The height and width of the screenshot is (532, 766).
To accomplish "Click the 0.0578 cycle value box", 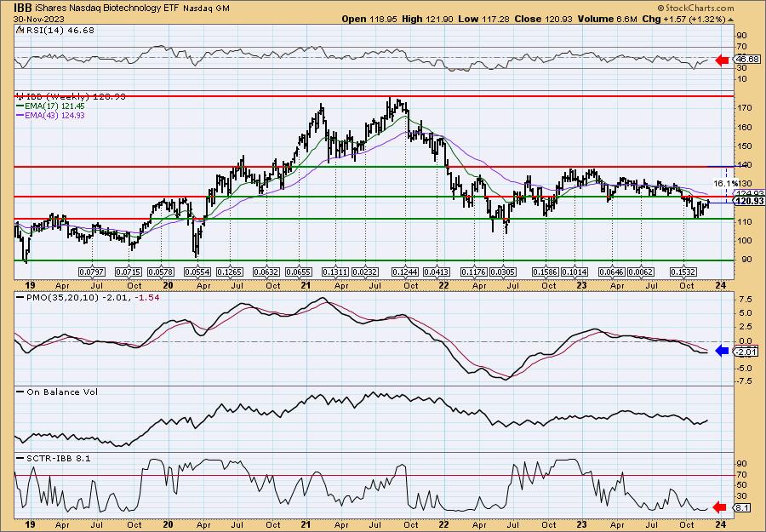I will pos(160,272).
